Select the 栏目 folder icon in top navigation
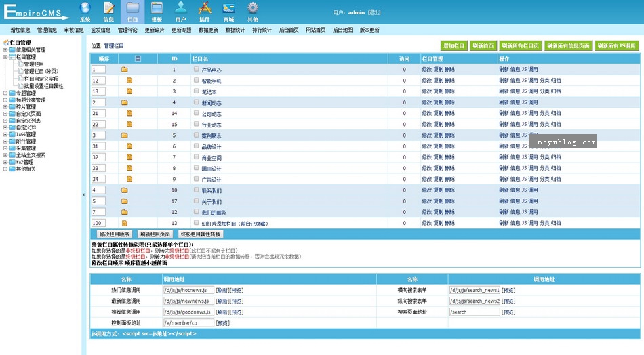 click(133, 8)
